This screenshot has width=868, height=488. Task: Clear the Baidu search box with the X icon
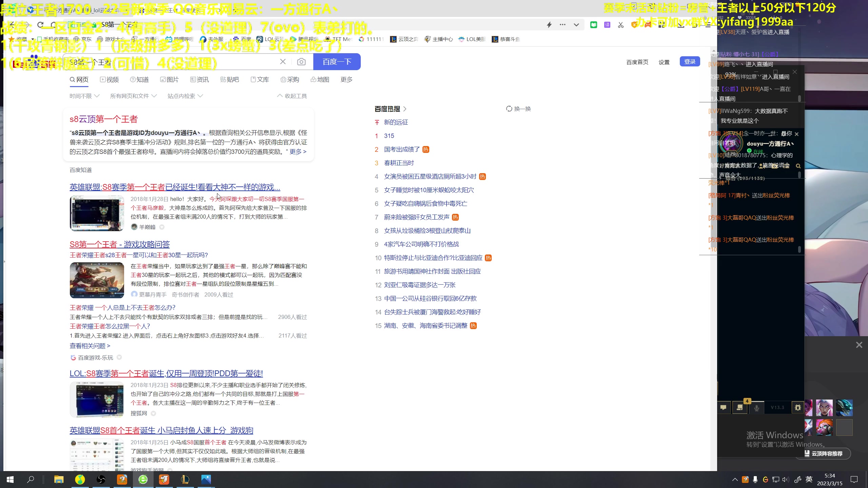pyautogui.click(x=283, y=62)
